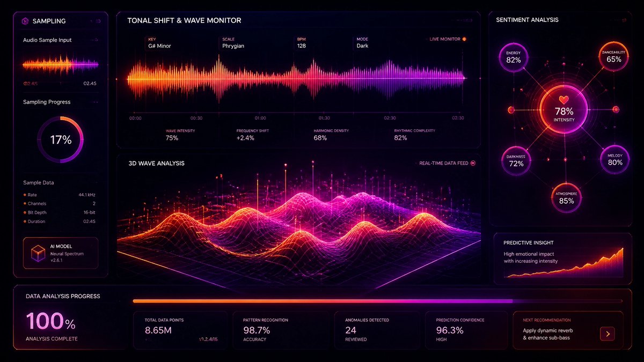
Task: Click the Pattern Recognition 98.7% card
Action: (x=281, y=329)
